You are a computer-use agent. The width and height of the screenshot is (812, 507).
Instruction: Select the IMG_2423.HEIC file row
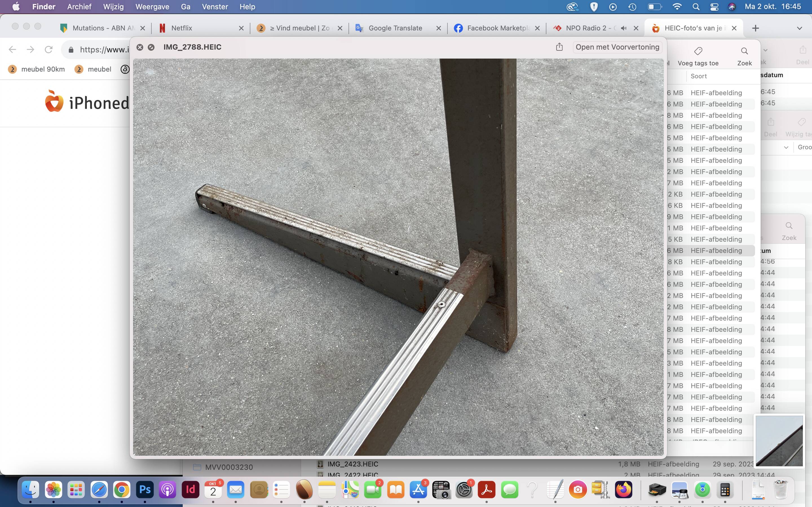point(352,464)
